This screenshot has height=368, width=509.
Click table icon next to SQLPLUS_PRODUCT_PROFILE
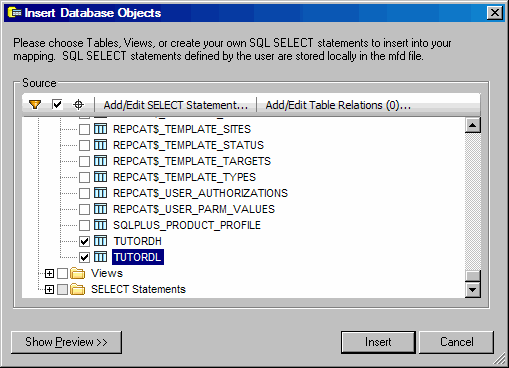[100, 225]
